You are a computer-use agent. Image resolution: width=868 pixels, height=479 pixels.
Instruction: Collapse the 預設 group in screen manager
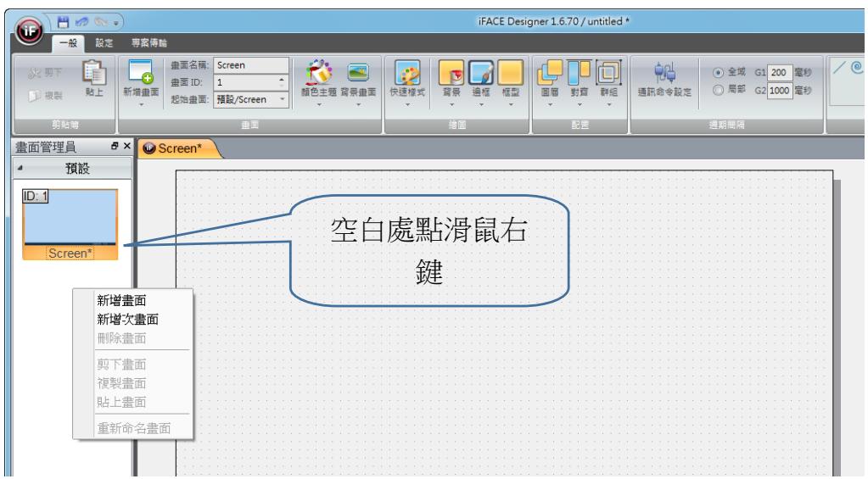tap(20, 168)
